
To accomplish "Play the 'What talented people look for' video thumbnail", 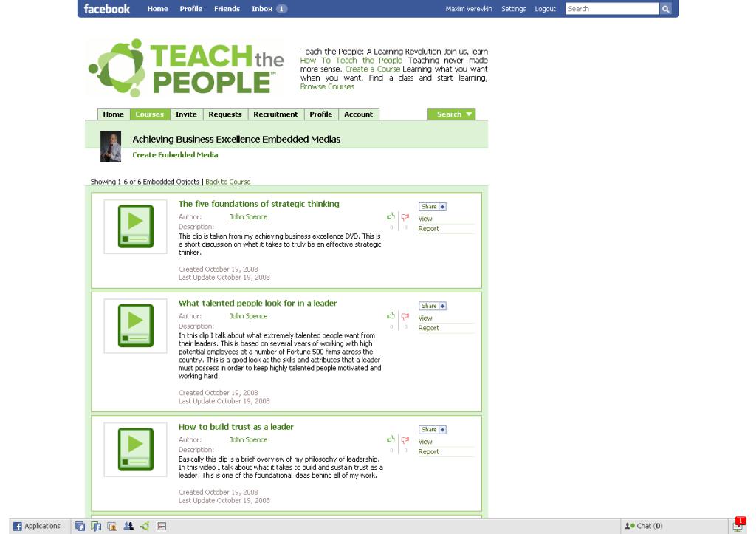I will point(136,326).
